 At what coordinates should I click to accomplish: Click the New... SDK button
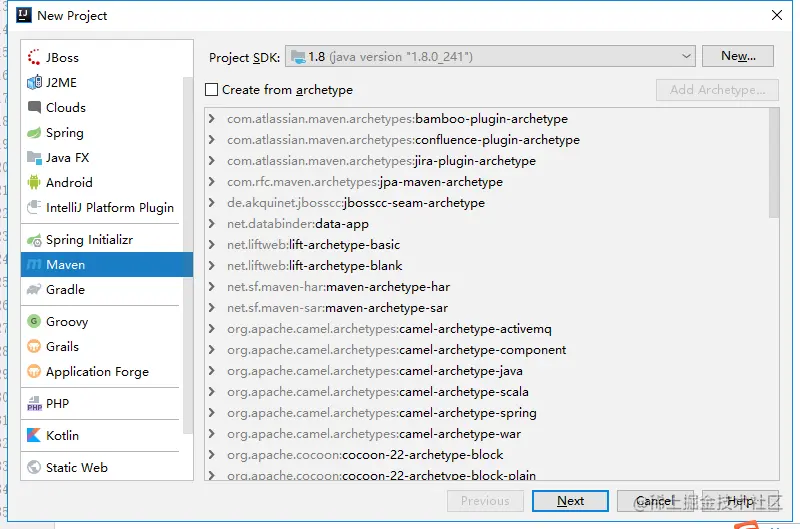click(x=738, y=56)
